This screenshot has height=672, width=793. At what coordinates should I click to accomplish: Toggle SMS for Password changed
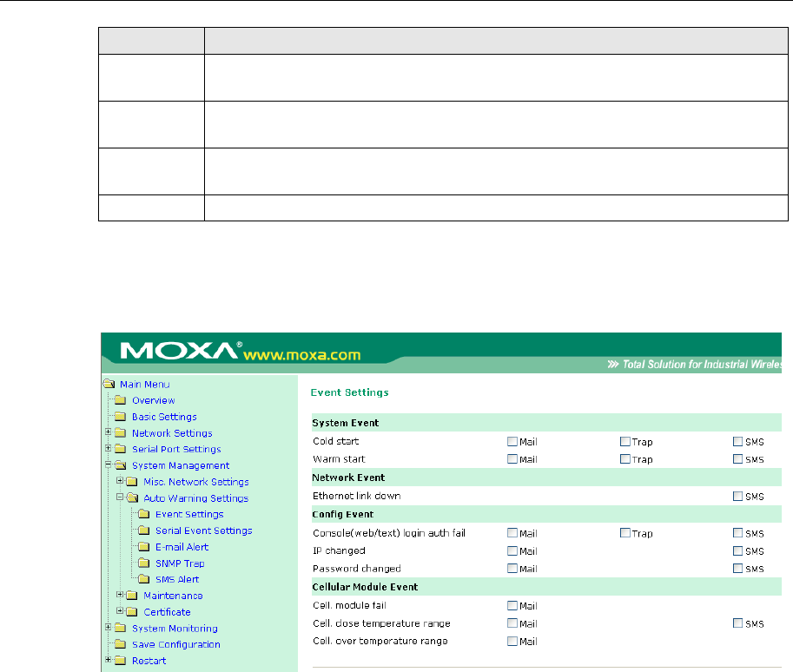coord(738,569)
